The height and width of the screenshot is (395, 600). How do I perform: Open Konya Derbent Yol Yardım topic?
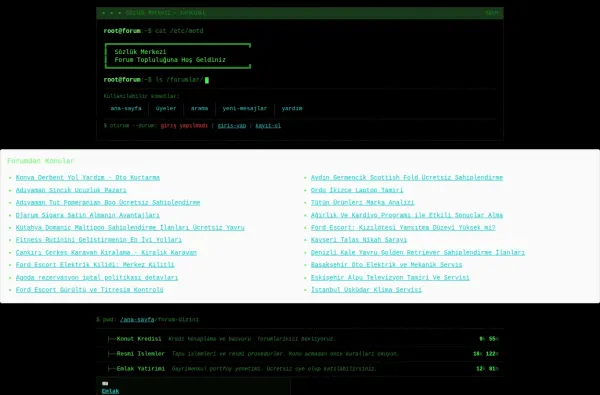(x=88, y=178)
